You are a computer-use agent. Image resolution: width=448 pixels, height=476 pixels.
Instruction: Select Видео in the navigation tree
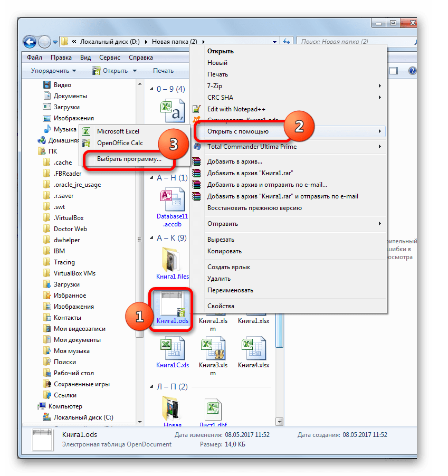pos(62,84)
